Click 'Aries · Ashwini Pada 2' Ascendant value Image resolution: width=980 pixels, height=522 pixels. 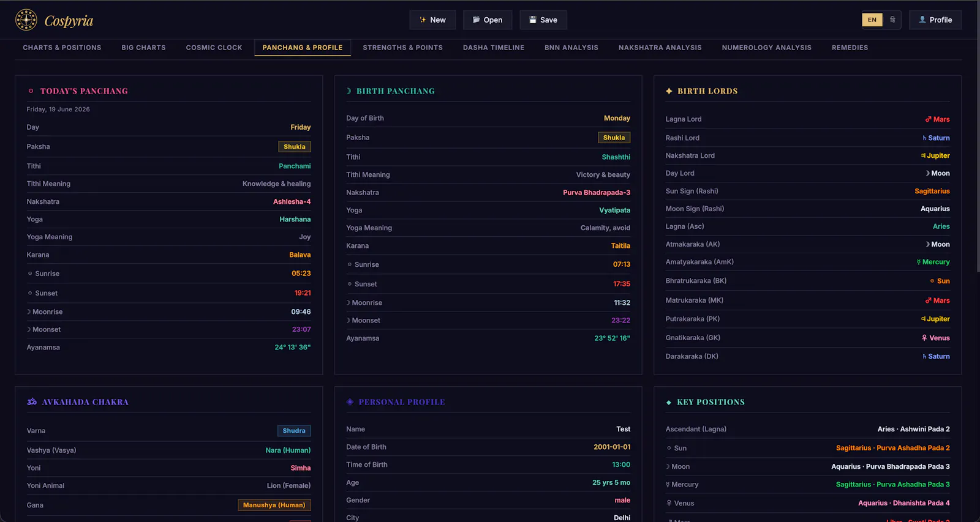click(x=914, y=430)
